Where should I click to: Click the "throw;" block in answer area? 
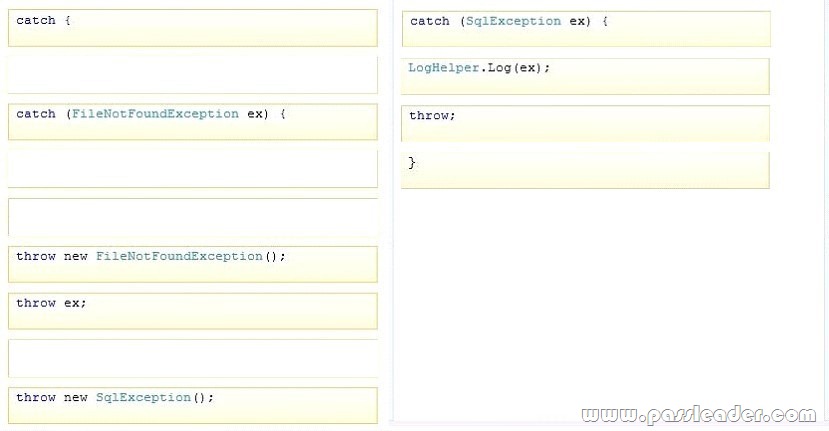[x=585, y=124]
